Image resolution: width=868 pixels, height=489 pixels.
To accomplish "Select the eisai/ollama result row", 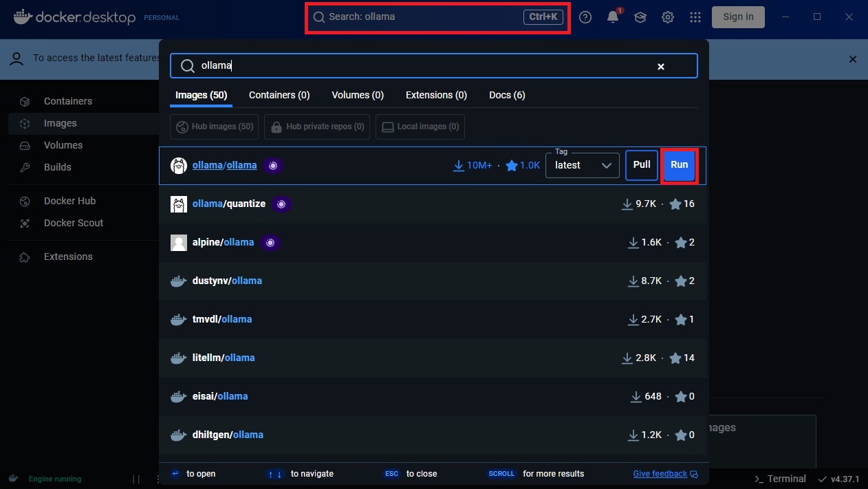I will coord(433,397).
